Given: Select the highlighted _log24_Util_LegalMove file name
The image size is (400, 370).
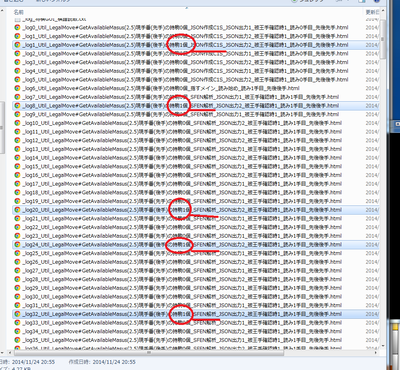Looking at the screenshot, I should [182, 244].
